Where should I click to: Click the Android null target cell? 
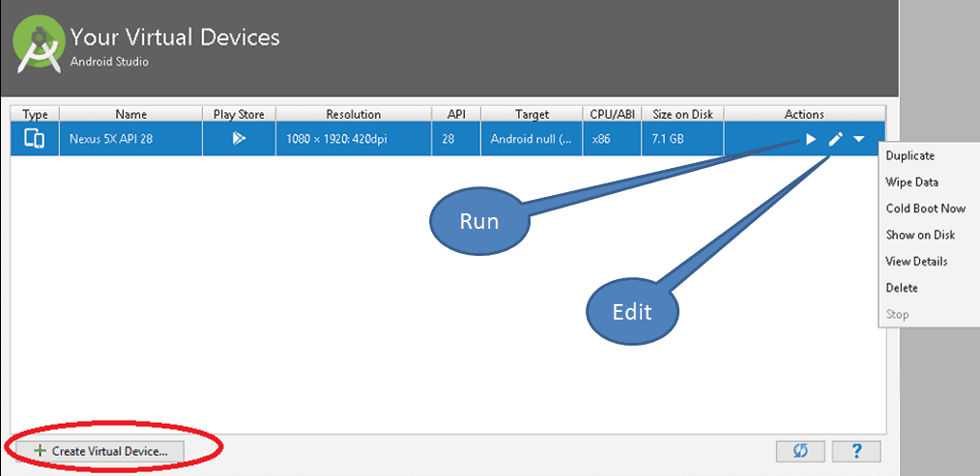(x=532, y=139)
